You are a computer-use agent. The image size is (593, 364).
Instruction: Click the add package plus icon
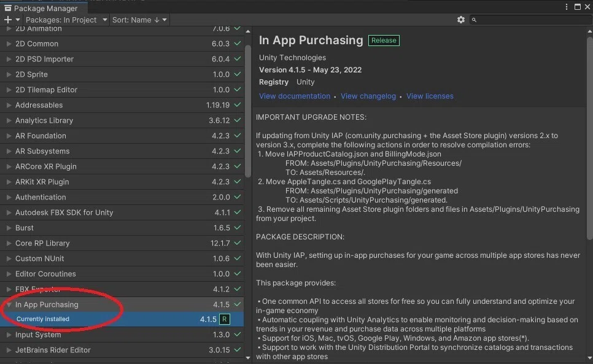tap(8, 20)
